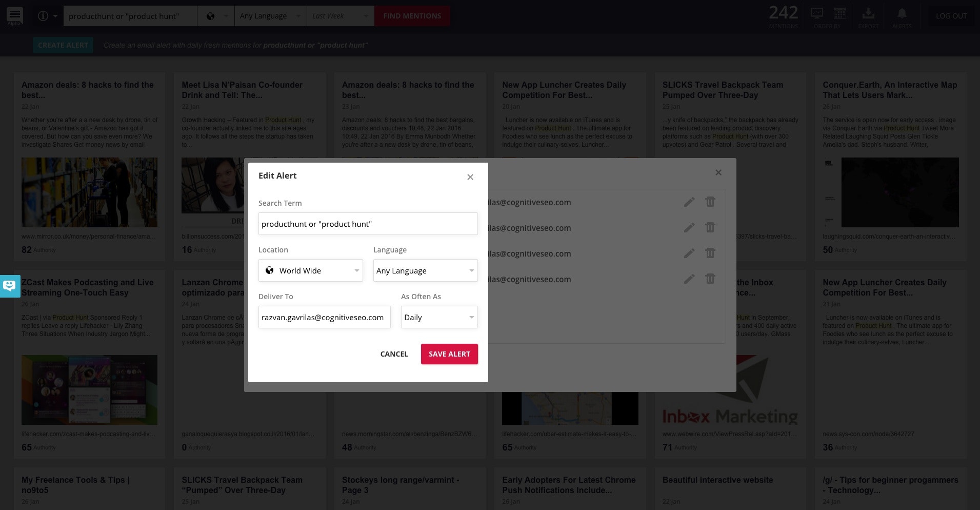Click the Amazon deals warehouse thumbnail

[89, 192]
